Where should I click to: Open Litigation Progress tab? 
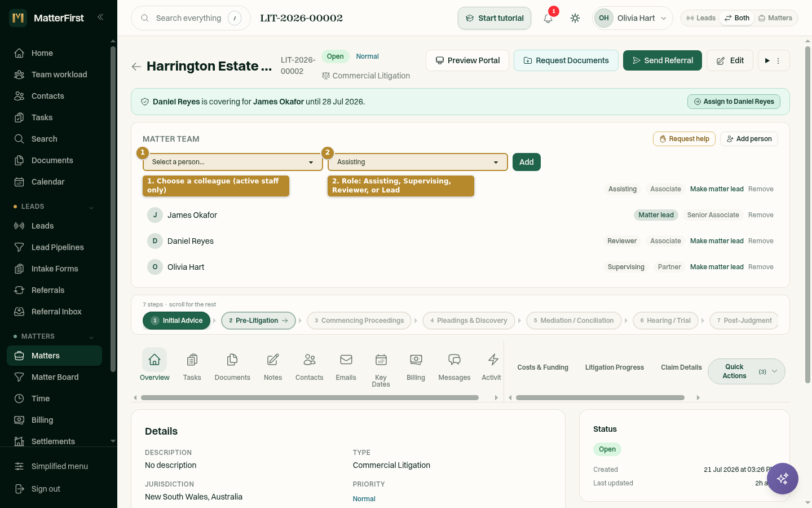tap(614, 367)
